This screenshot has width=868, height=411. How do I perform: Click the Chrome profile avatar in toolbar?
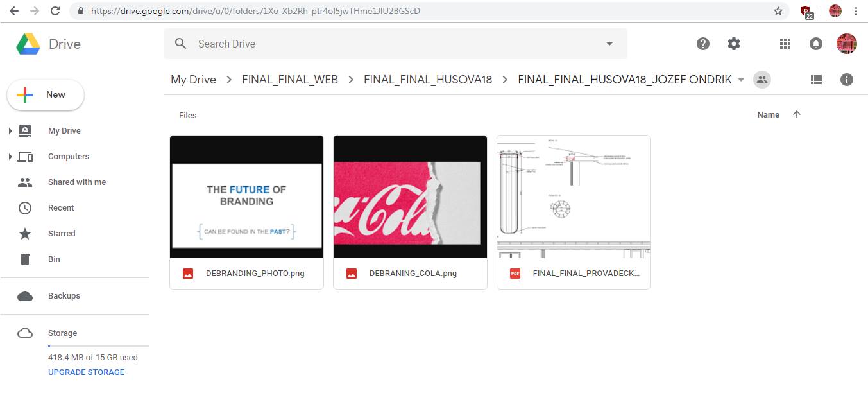(835, 11)
